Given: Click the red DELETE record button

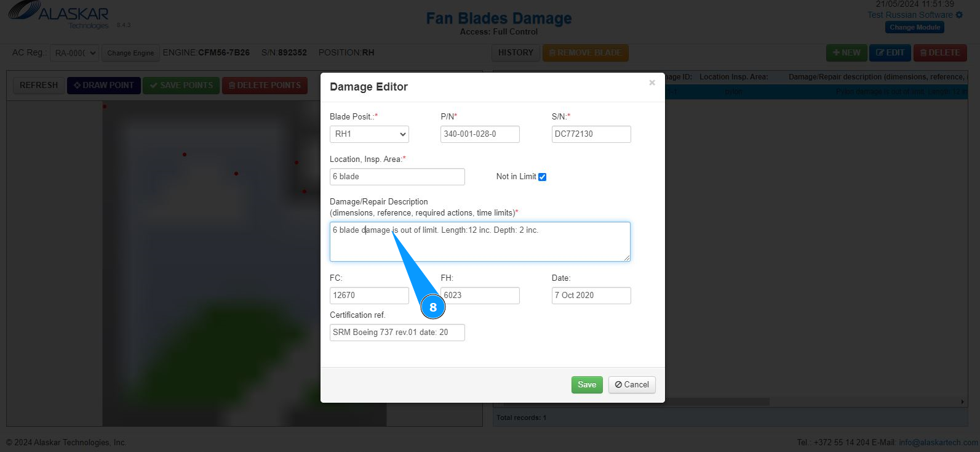Looking at the screenshot, I should (940, 53).
